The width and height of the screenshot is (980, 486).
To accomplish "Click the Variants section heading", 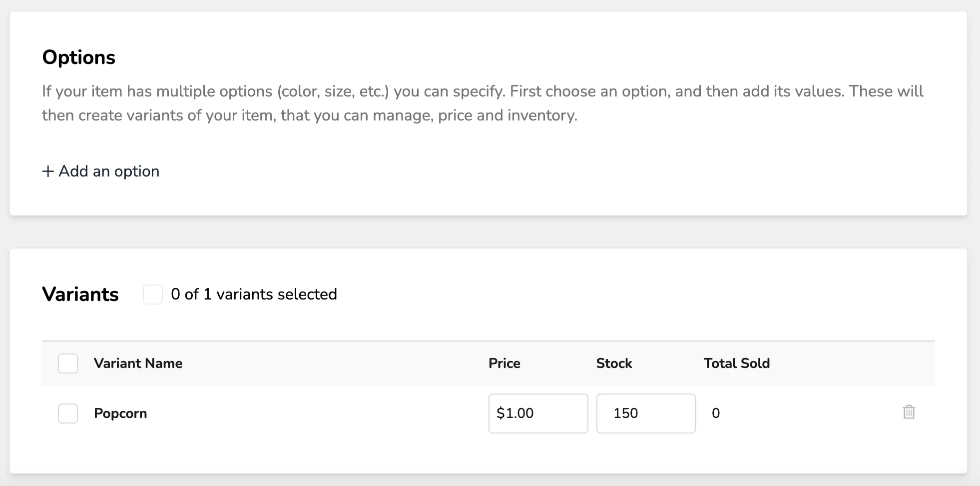I will coord(80,294).
